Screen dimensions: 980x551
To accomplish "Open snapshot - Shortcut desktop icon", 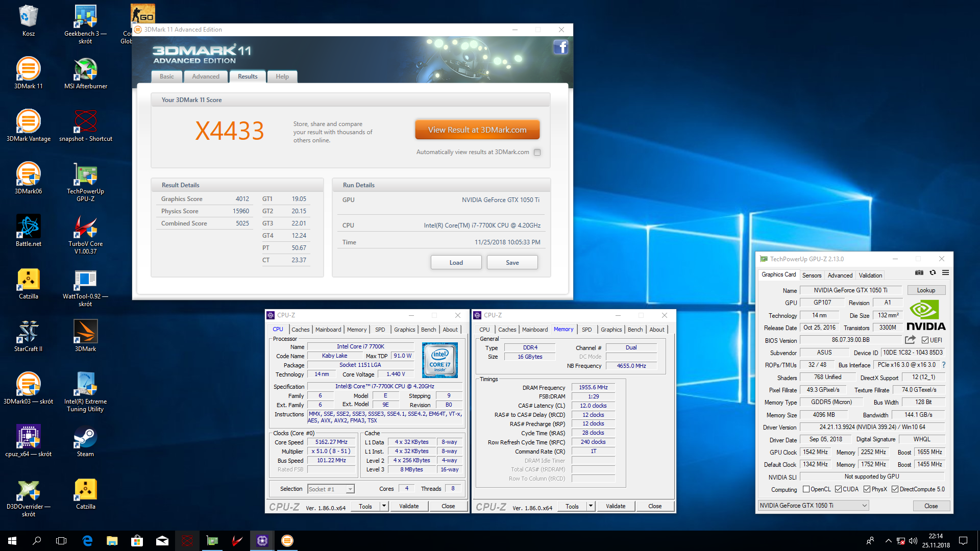I will click(x=86, y=126).
